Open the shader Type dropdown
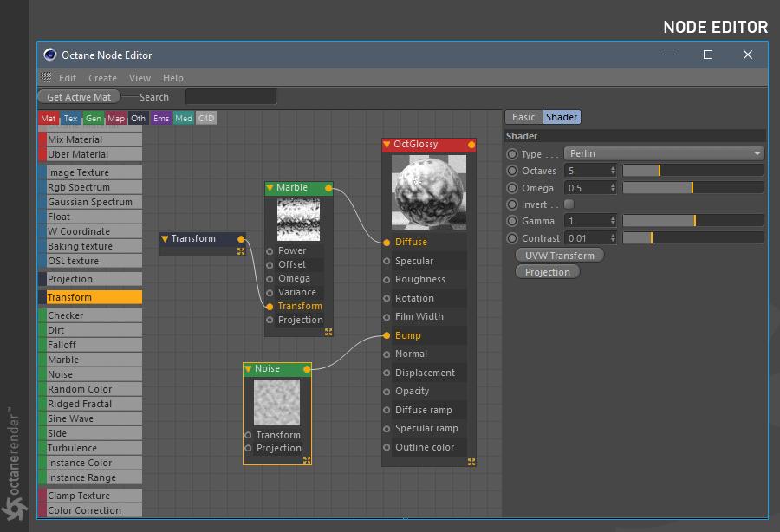 [x=664, y=154]
